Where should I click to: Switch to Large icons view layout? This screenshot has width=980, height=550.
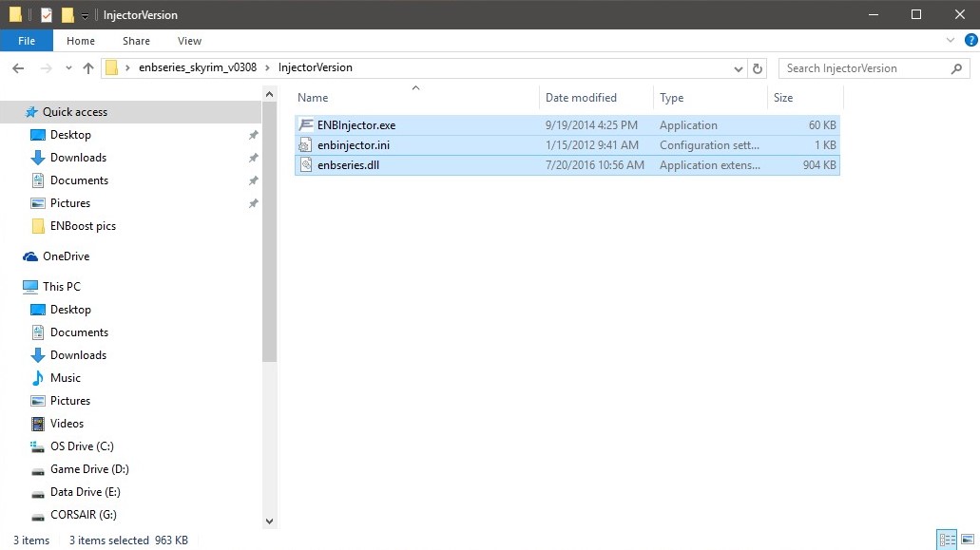(x=968, y=540)
